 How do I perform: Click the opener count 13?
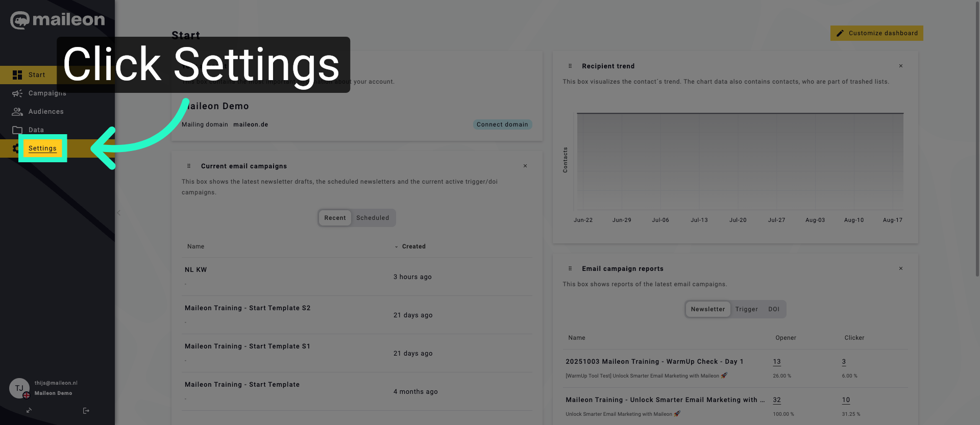click(x=777, y=362)
